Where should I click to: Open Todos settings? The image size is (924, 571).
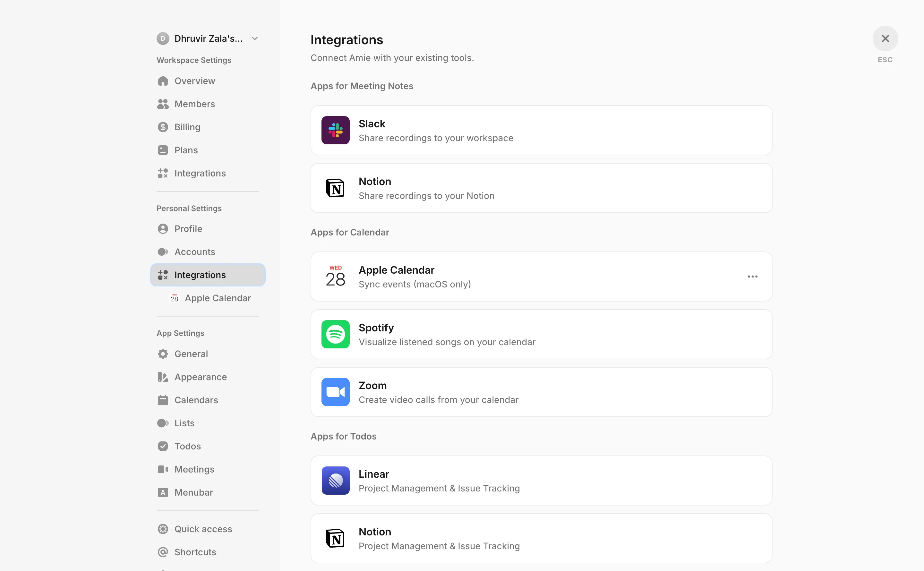[208, 446]
